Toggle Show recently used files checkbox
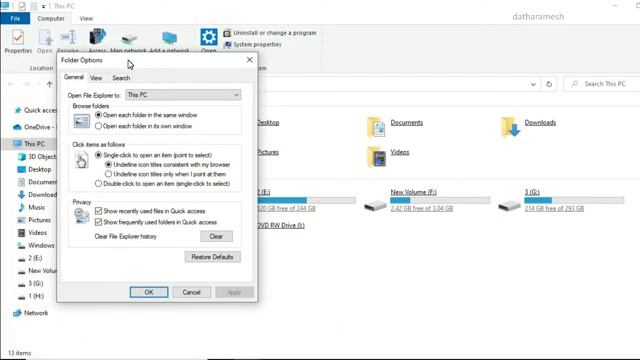Viewport: 640px width, 360px height. [x=98, y=211]
